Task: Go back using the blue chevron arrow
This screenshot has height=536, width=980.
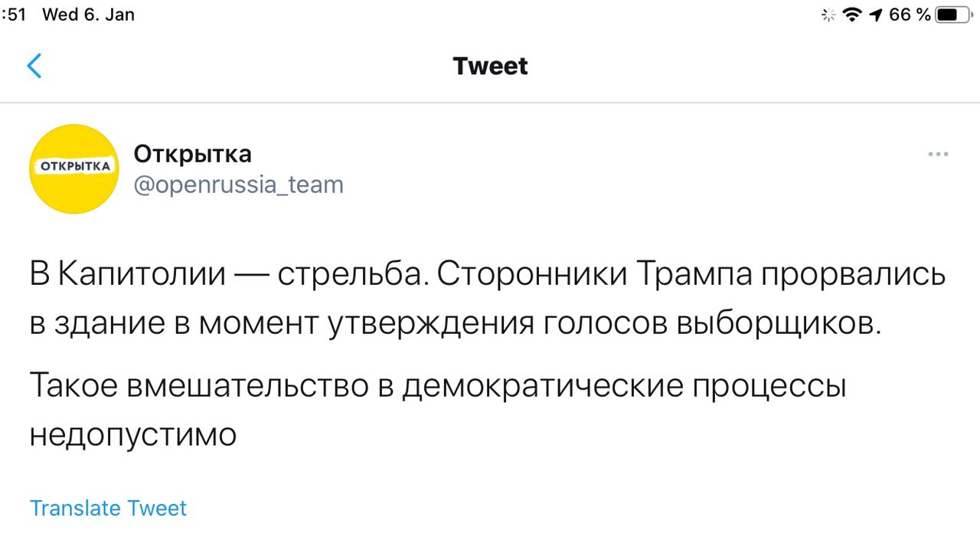Action: pos(34,67)
